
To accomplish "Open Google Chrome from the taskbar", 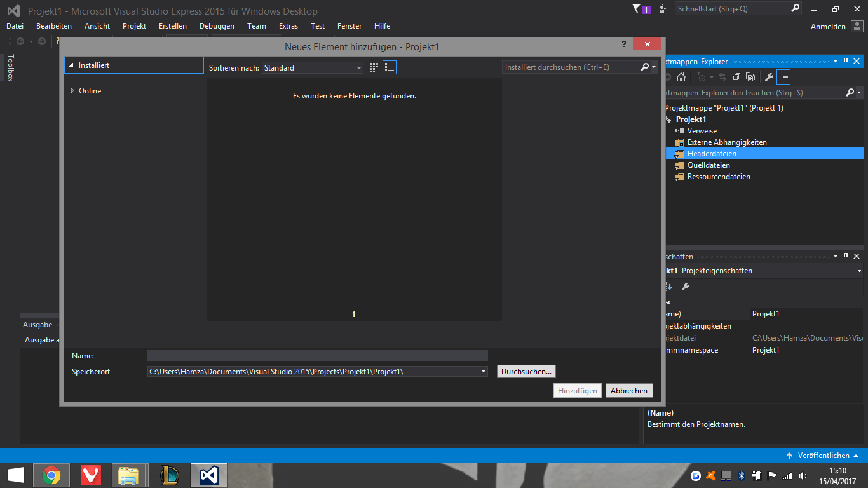I will [51, 475].
